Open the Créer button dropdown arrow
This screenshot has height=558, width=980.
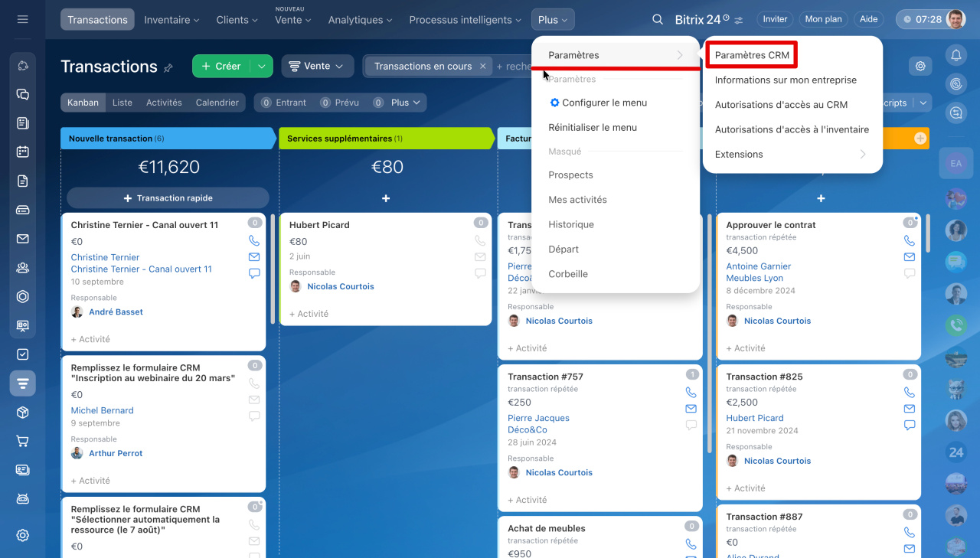(261, 67)
